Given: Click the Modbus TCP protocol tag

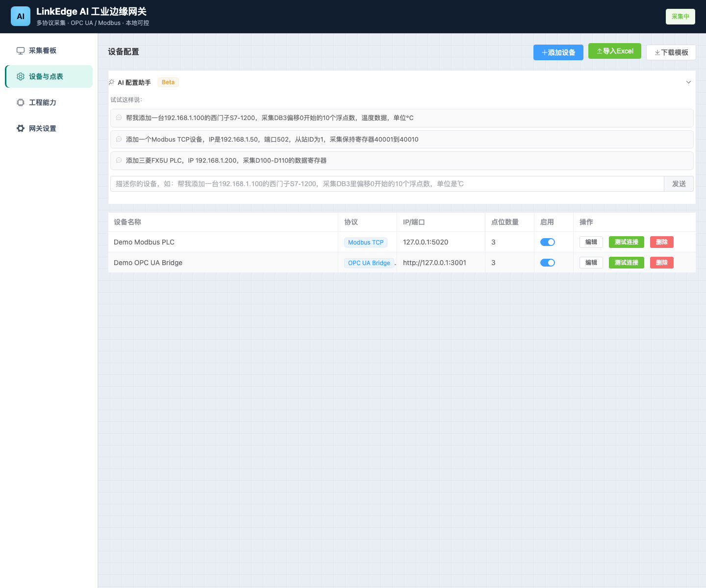Looking at the screenshot, I should (x=366, y=243).
